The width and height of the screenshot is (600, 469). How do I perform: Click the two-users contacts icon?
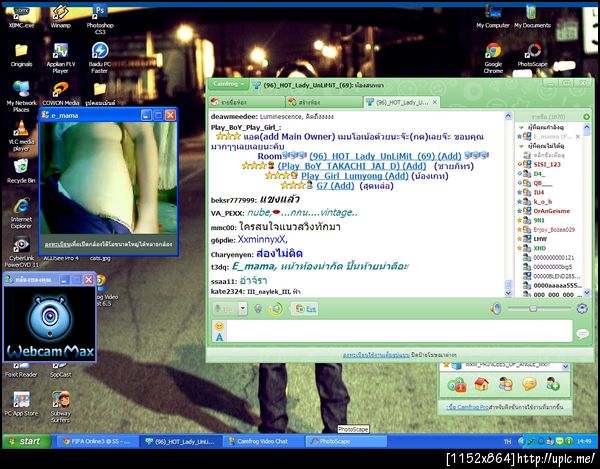click(x=505, y=384)
